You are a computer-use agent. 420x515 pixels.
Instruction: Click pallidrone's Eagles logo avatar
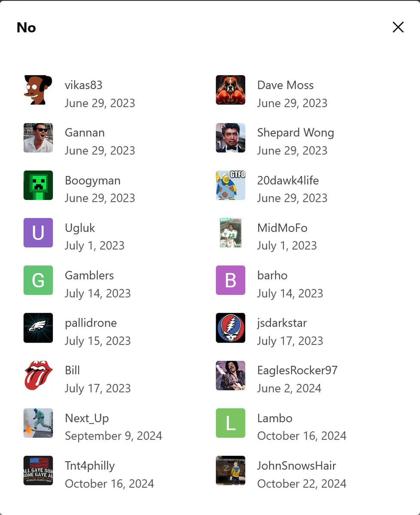[38, 328]
